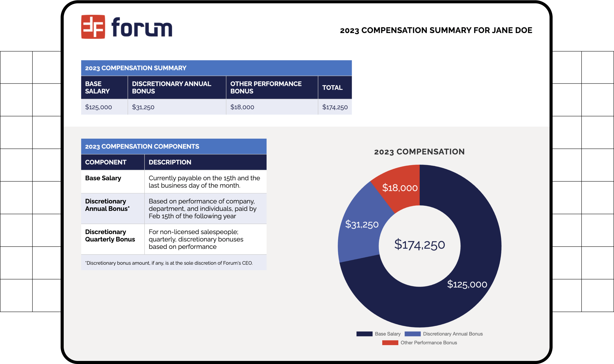Click the Other Performance Bonus legend swatch
Image resolution: width=614 pixels, height=364 pixels.
tap(390, 343)
